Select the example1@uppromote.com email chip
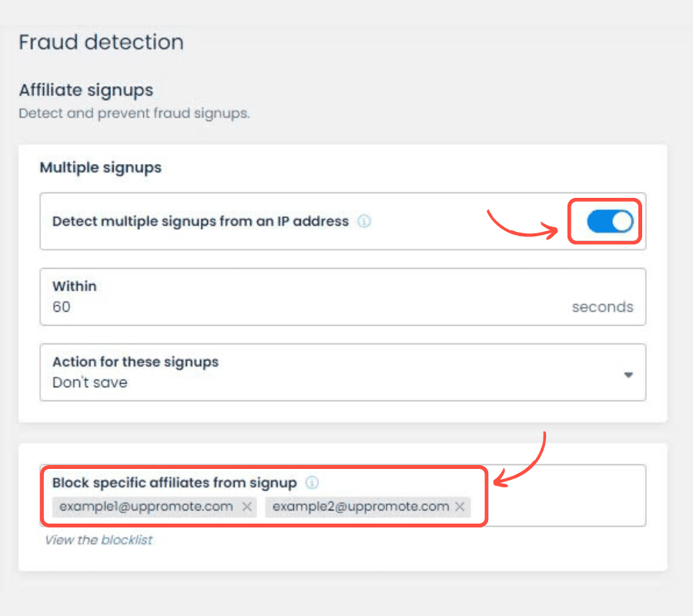The width and height of the screenshot is (693, 616). pyautogui.click(x=146, y=507)
